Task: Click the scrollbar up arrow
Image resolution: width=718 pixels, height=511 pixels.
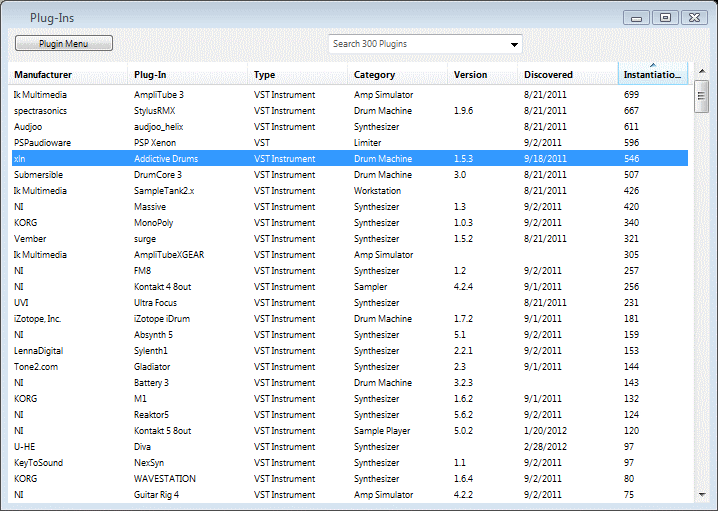Action: [702, 71]
